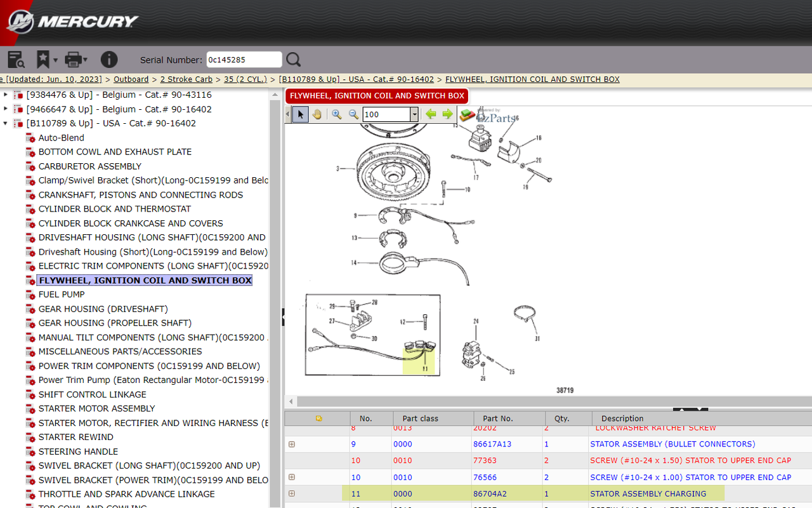Click the GEAR HOUSING (DRIVESHAFT) page icon

coord(30,309)
